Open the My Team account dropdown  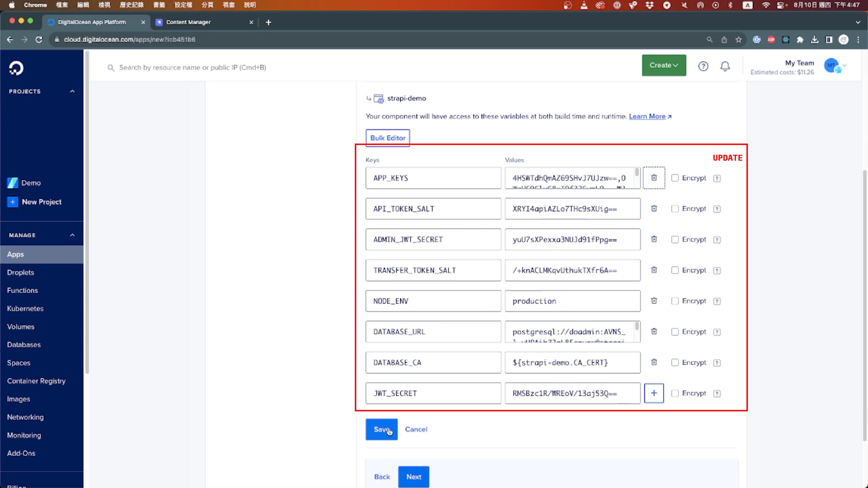tap(835, 65)
